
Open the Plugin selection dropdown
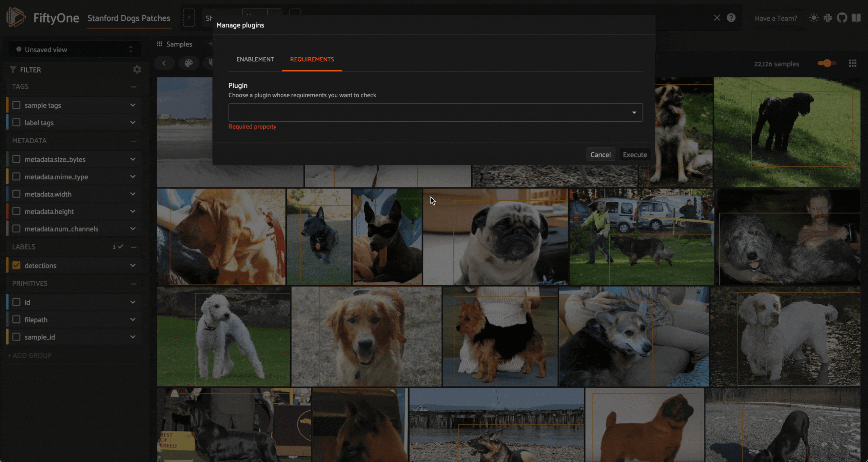coord(435,113)
